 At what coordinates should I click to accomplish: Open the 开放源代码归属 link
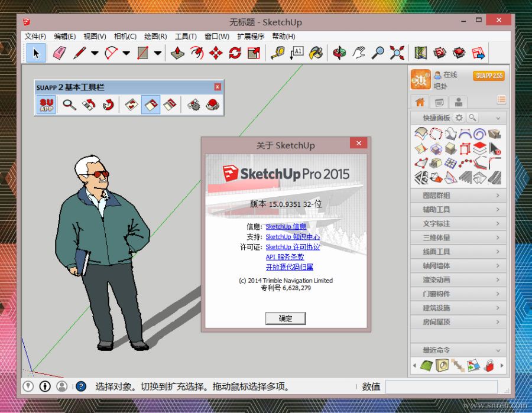point(290,267)
